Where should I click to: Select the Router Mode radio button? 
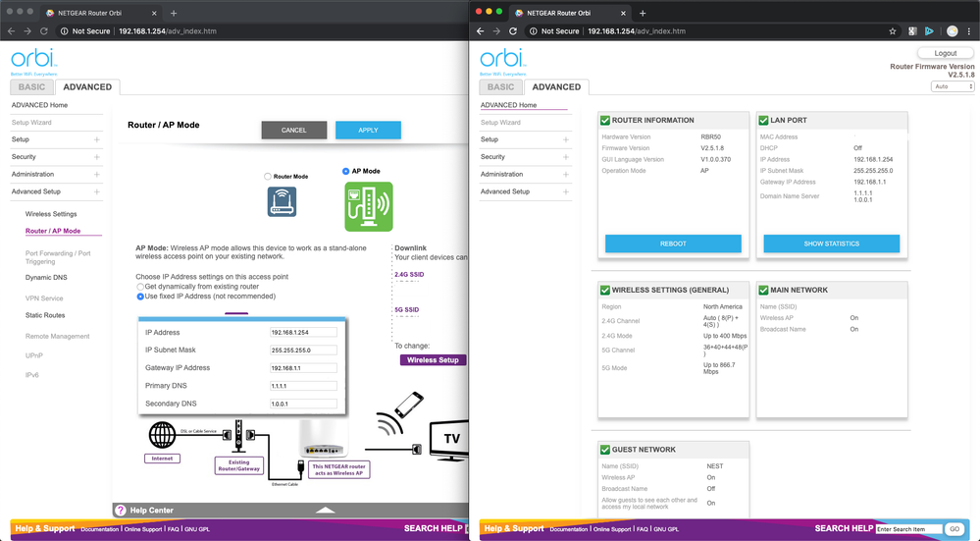pos(267,177)
